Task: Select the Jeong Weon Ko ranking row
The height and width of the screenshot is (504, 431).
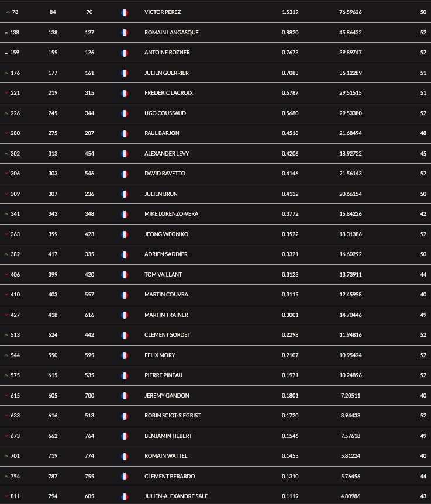Action: point(215,234)
